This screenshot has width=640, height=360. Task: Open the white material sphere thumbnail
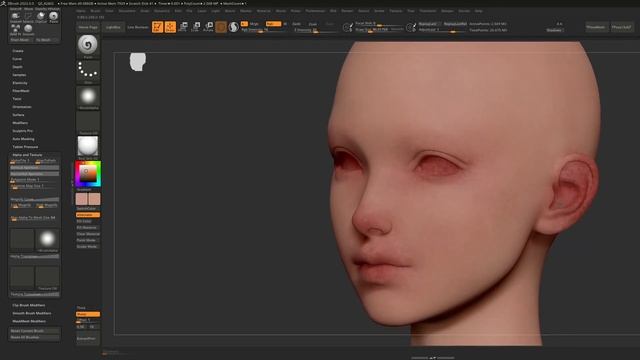88,146
